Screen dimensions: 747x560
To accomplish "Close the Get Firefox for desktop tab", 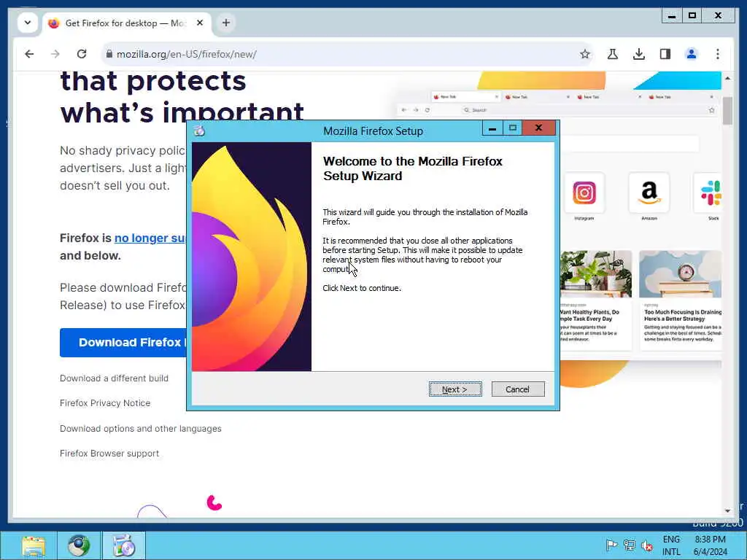I will click(200, 23).
